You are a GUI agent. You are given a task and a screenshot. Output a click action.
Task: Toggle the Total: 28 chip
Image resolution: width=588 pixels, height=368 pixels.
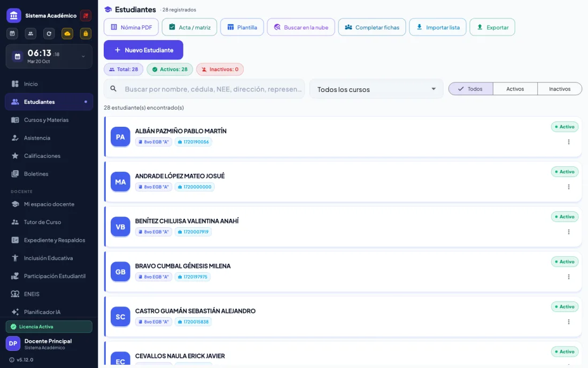[x=123, y=70]
